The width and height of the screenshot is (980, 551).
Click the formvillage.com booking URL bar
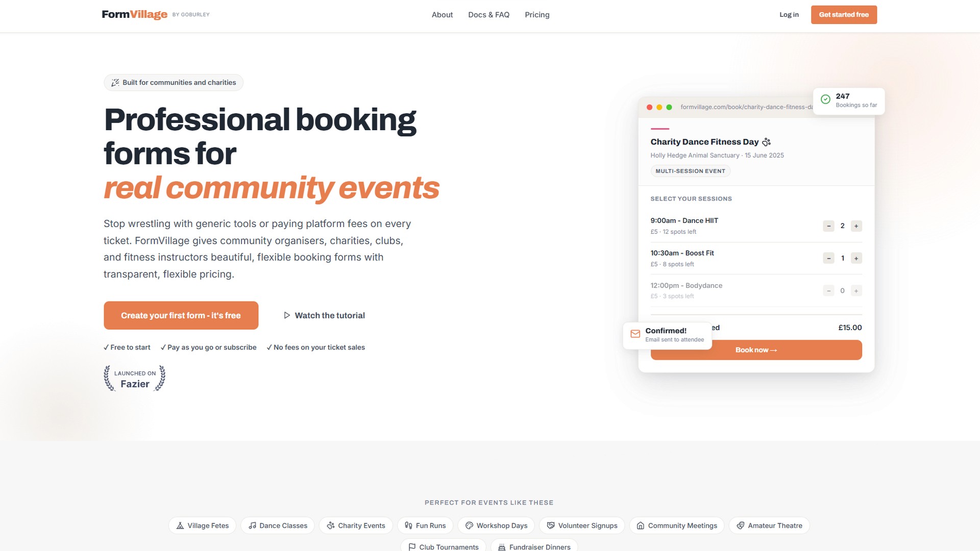click(x=746, y=107)
